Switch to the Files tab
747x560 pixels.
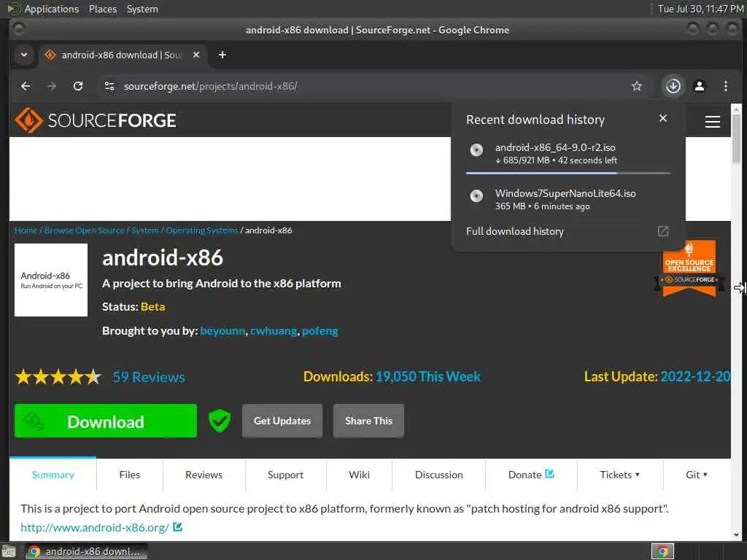click(x=130, y=475)
